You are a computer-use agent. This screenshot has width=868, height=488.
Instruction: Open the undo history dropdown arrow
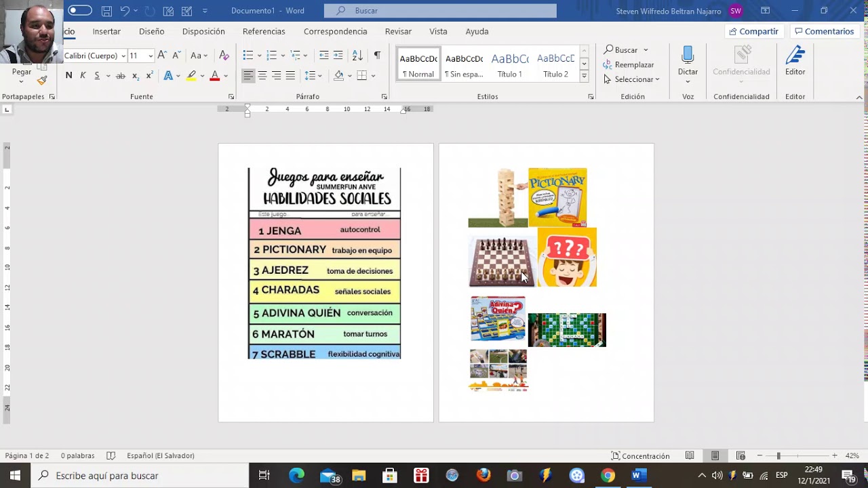click(136, 11)
